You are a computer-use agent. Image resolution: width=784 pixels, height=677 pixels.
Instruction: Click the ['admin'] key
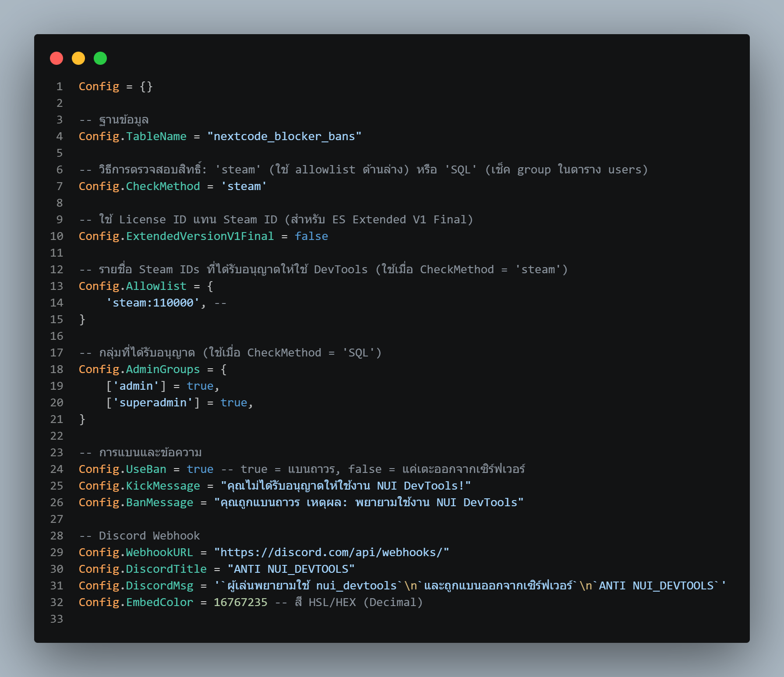click(x=136, y=386)
